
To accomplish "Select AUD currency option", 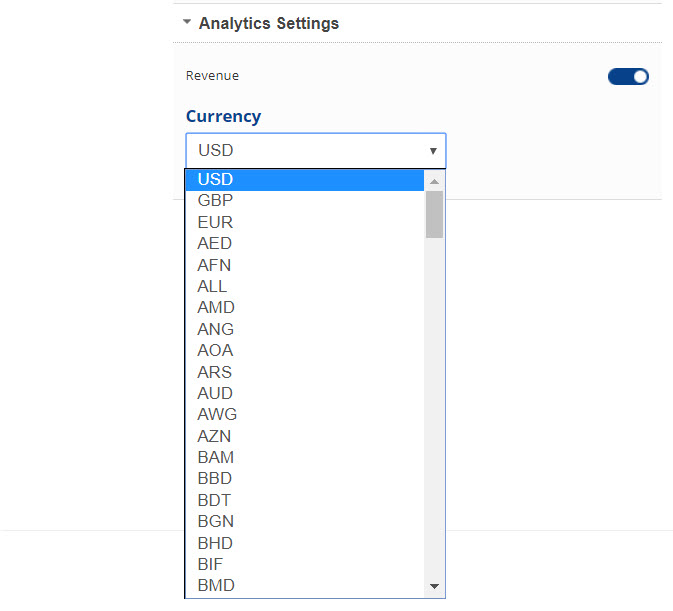I will pyautogui.click(x=216, y=393).
